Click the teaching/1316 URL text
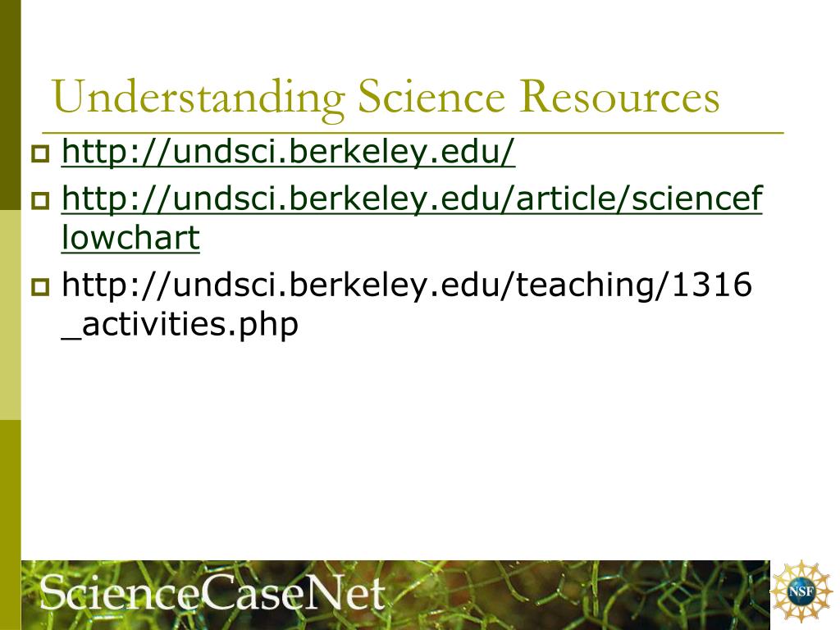The image size is (840, 630). [407, 284]
